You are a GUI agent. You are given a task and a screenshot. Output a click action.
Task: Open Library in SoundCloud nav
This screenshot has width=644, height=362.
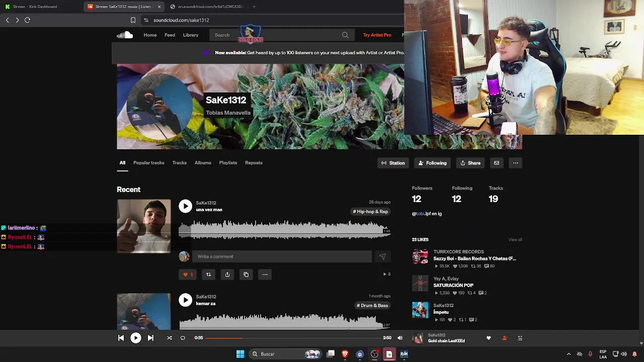[x=191, y=35]
